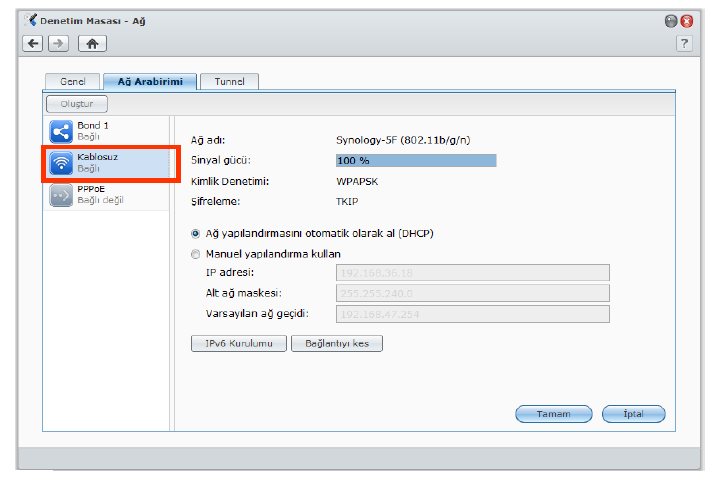
Task: Choose Manuel yapılandırma kullan option
Action: click(x=196, y=254)
